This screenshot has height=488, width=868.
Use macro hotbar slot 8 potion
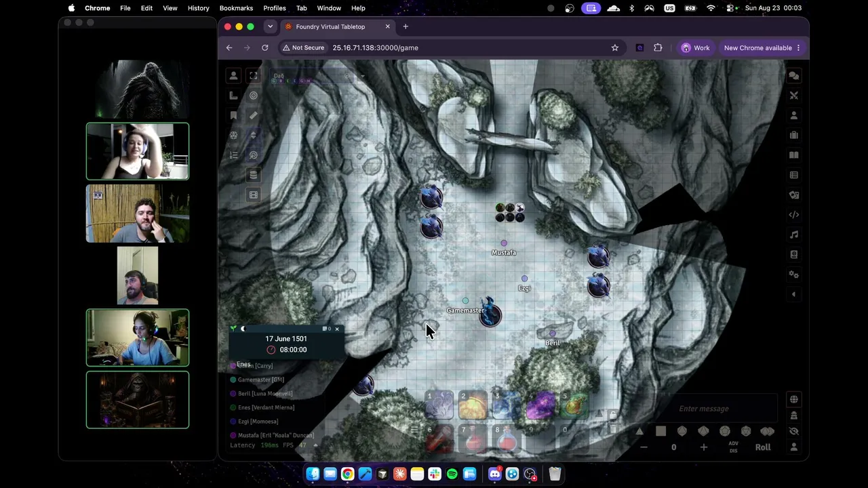coord(507,439)
